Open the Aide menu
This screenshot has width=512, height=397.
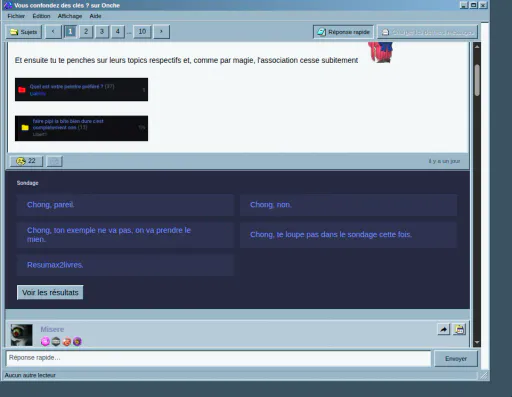click(95, 16)
